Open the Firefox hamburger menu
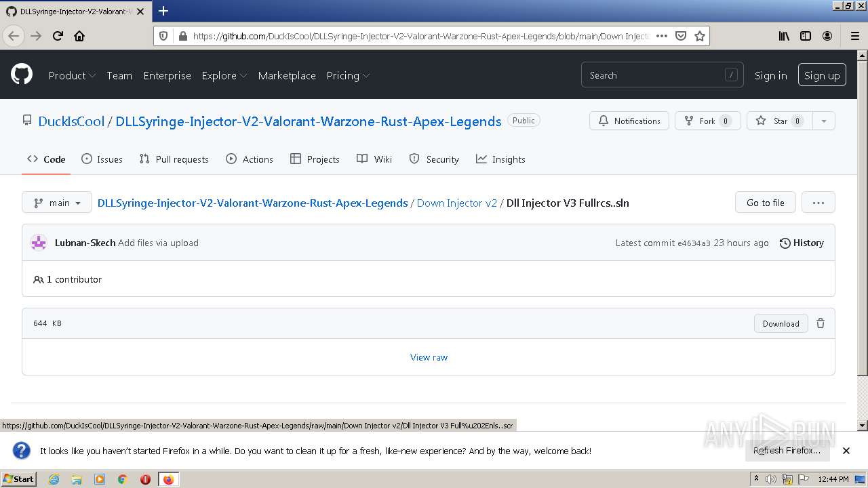Image resolution: width=868 pixels, height=488 pixels. click(x=855, y=36)
